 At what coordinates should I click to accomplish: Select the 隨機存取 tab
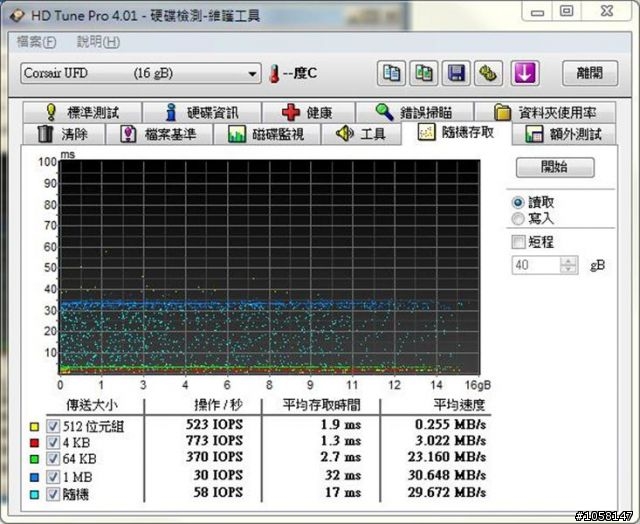click(x=456, y=132)
